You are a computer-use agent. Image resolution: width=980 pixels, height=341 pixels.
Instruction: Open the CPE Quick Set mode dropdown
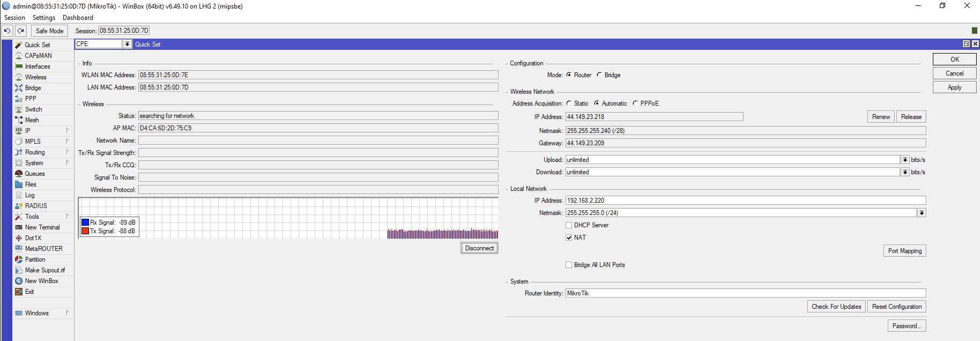tap(127, 45)
